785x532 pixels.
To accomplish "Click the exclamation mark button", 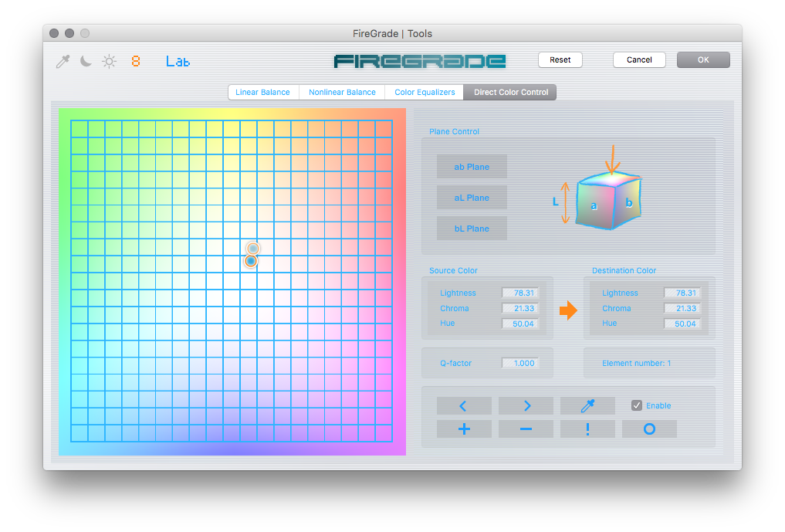I will 587,429.
